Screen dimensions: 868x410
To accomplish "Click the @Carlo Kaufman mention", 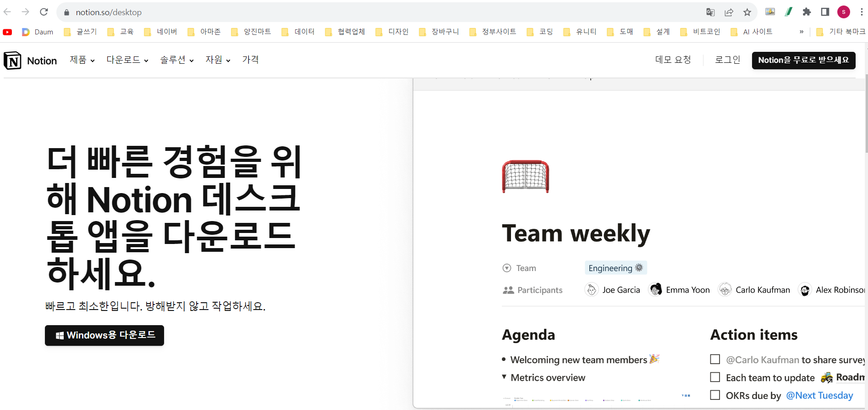I will 763,360.
